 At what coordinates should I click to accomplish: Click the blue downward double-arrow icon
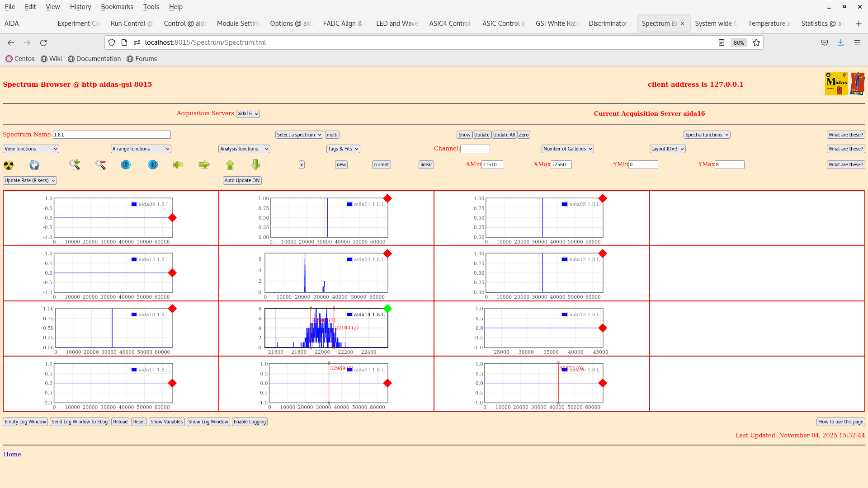point(126,164)
